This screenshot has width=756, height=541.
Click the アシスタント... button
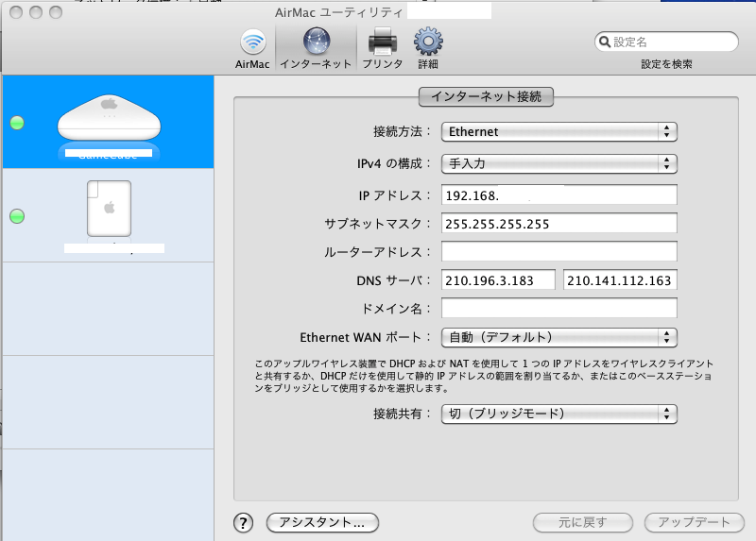(322, 523)
